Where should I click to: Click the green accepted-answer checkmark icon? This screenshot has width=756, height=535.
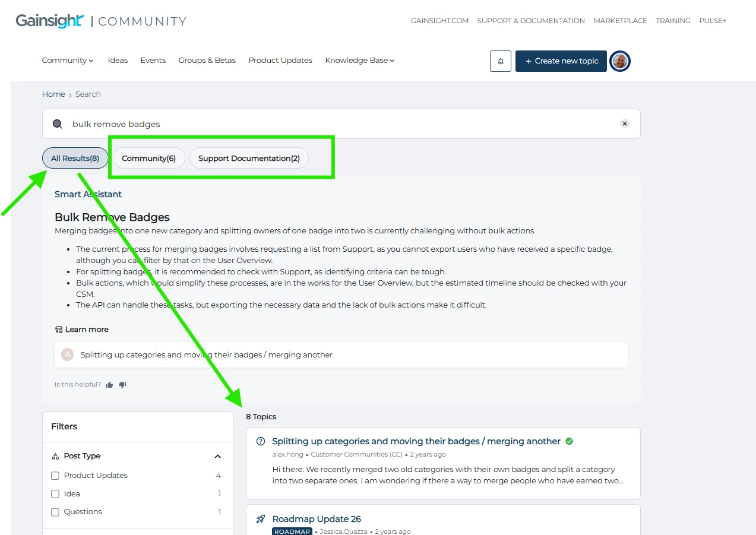point(569,441)
